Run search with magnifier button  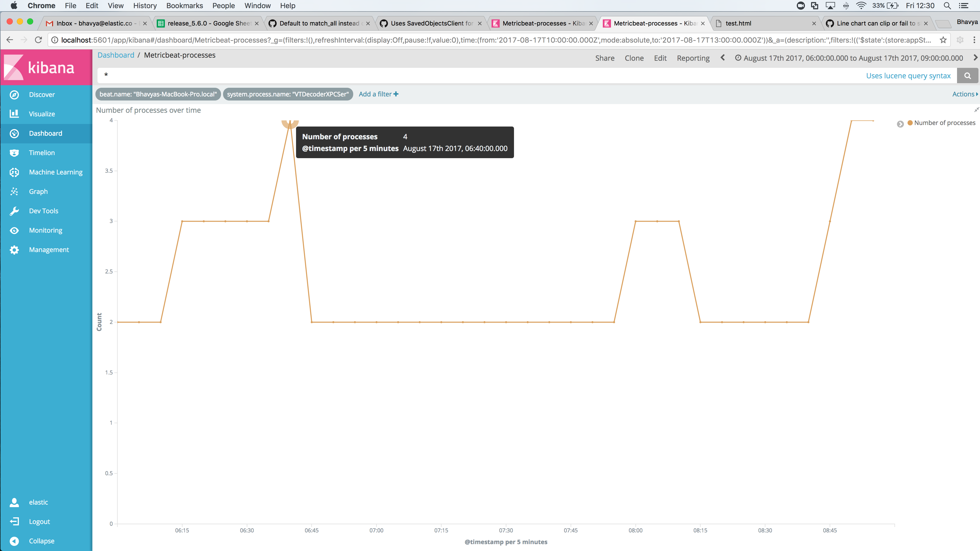967,76
